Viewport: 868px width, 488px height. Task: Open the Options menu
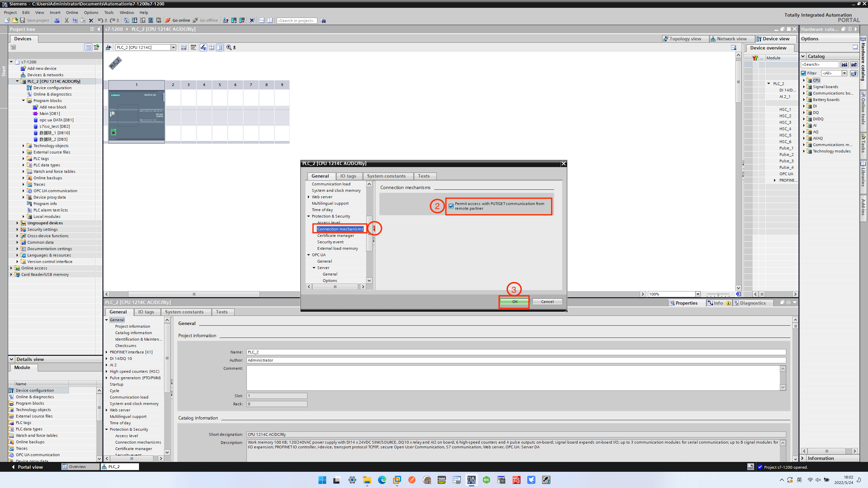[x=91, y=13]
